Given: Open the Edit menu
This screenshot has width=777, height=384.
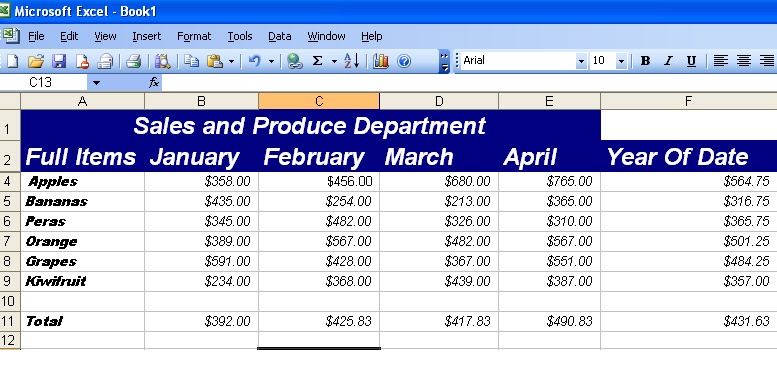Looking at the screenshot, I should [69, 36].
